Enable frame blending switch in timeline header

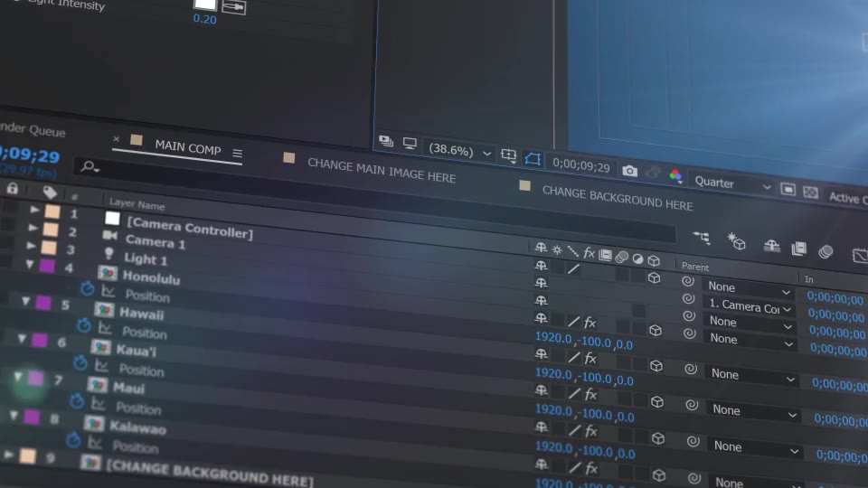click(x=798, y=249)
